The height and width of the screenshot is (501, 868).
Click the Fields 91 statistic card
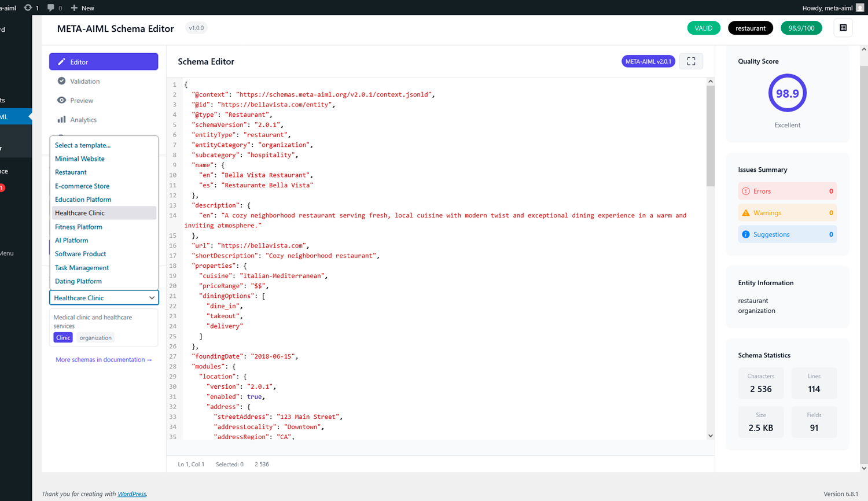click(814, 422)
